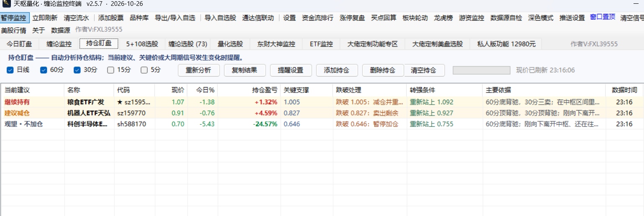644x216 pixels.
Task: Sort by the 当前建议 column header
Action: coord(32,90)
